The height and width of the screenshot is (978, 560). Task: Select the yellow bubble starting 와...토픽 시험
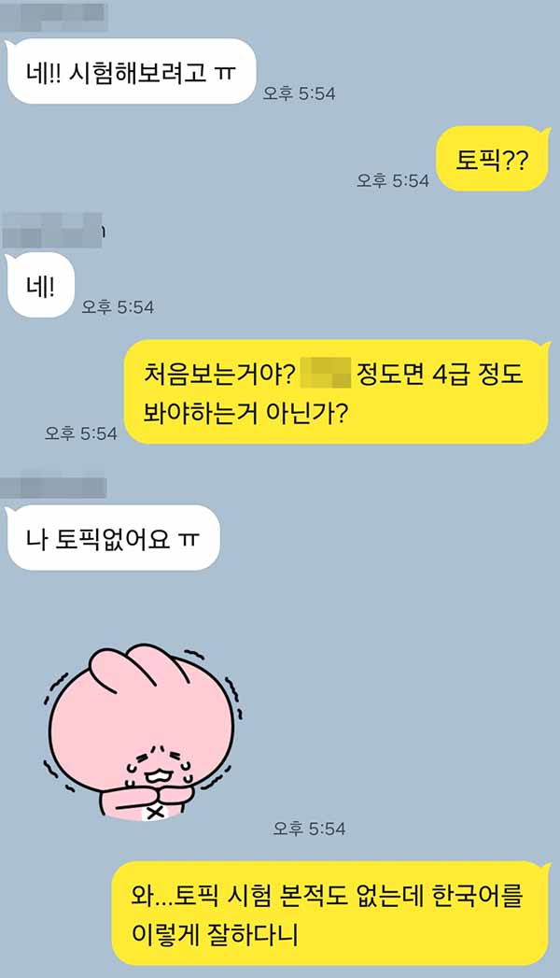(x=330, y=914)
